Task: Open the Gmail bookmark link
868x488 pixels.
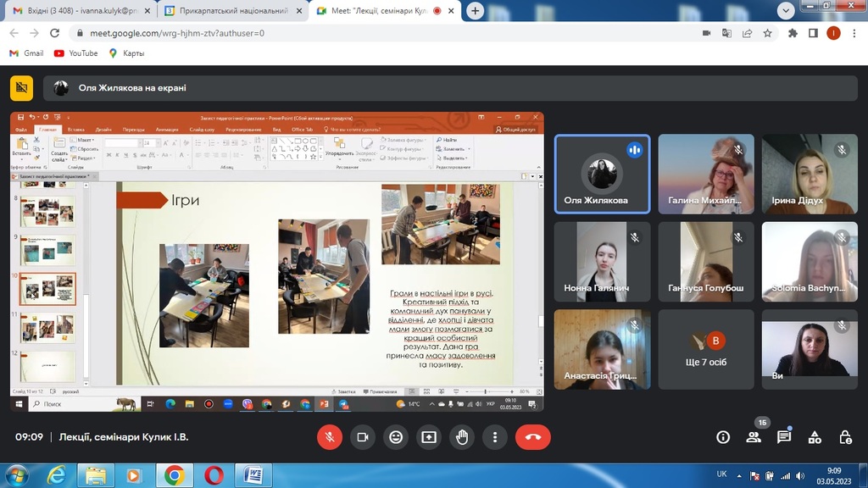Action: (x=26, y=53)
